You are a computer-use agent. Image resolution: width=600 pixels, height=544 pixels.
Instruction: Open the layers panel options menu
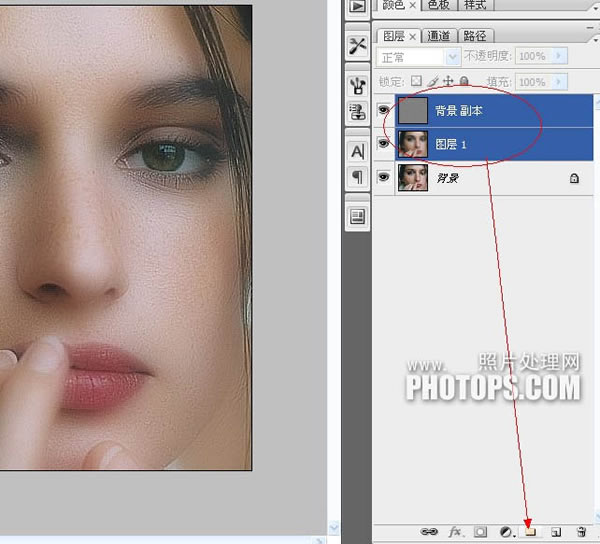point(595,40)
